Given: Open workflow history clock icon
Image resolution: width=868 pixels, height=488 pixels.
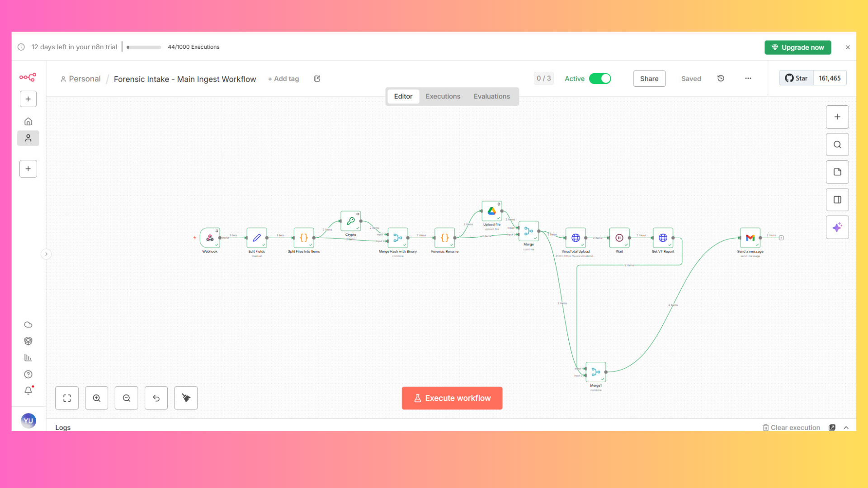Looking at the screenshot, I should pyautogui.click(x=721, y=79).
